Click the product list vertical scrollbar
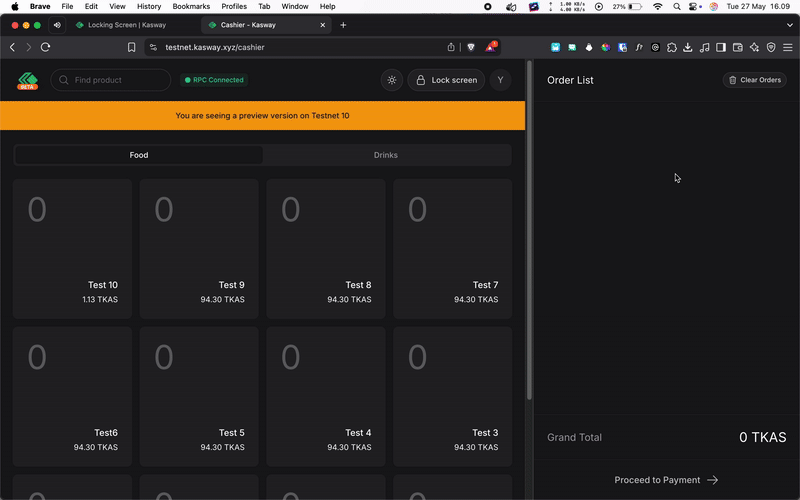The image size is (800, 500). (x=529, y=231)
